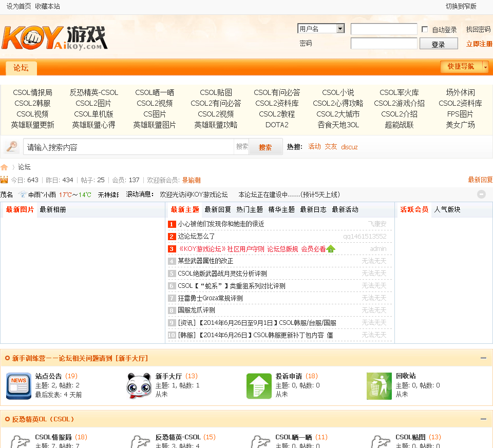Viewport: 493px width, 448px height.
Task: Click the statistics crown icon
Action: tap(4, 180)
